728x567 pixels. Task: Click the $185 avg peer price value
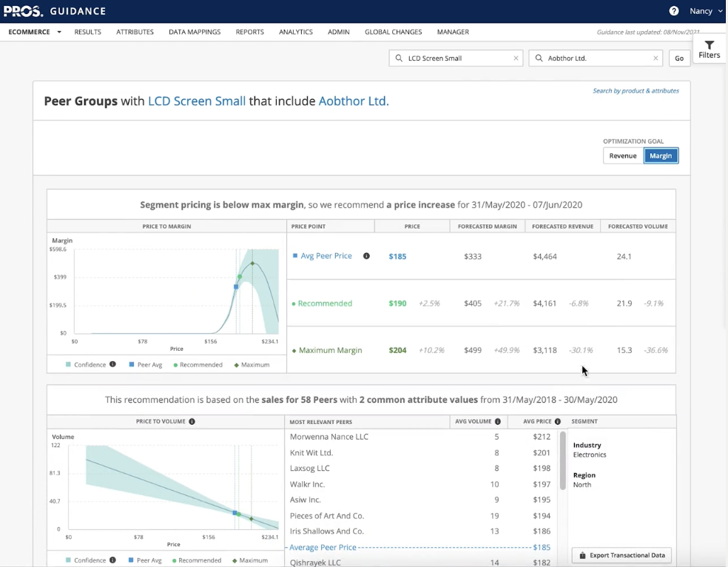[x=397, y=256]
